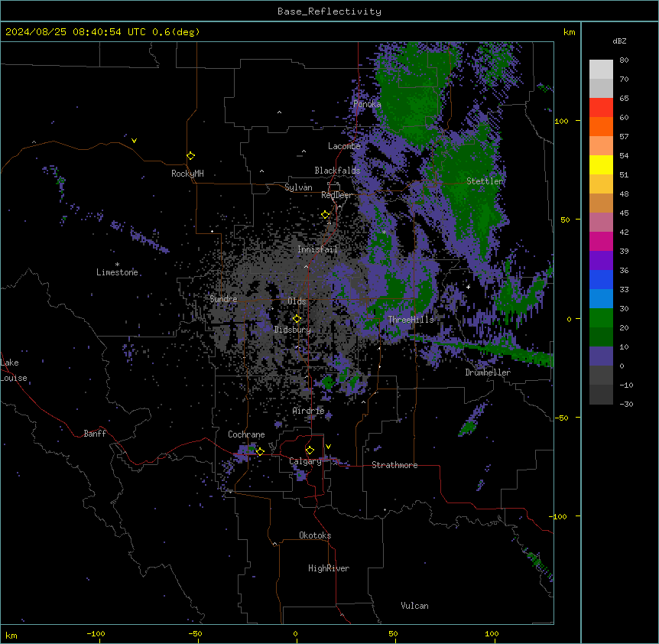Image resolution: width=659 pixels, height=644 pixels.
Task: Click the Stettler city label
Action: click(x=485, y=181)
